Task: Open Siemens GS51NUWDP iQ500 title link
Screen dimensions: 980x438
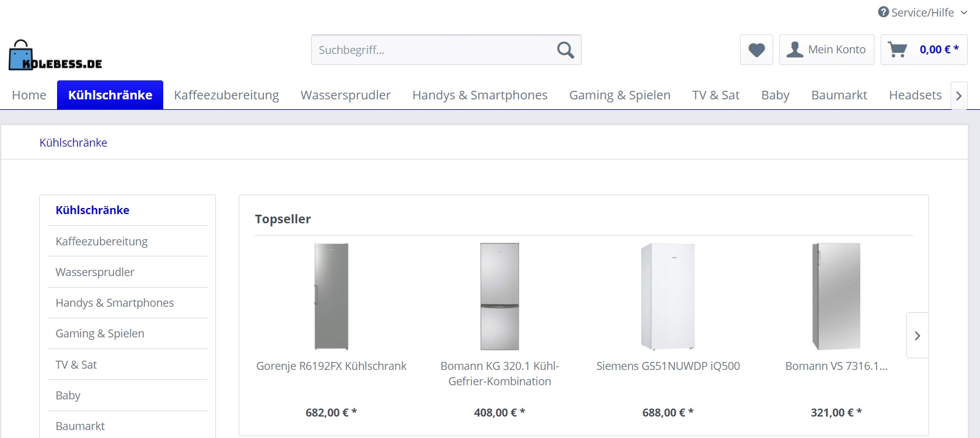Action: (668, 366)
